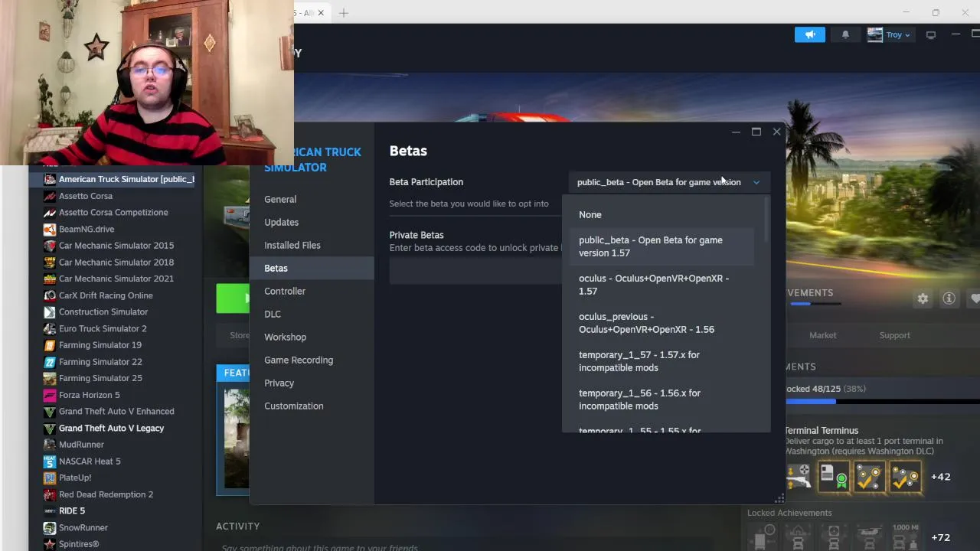The height and width of the screenshot is (551, 980).
Task: Open the Installed Files section
Action: click(312, 245)
